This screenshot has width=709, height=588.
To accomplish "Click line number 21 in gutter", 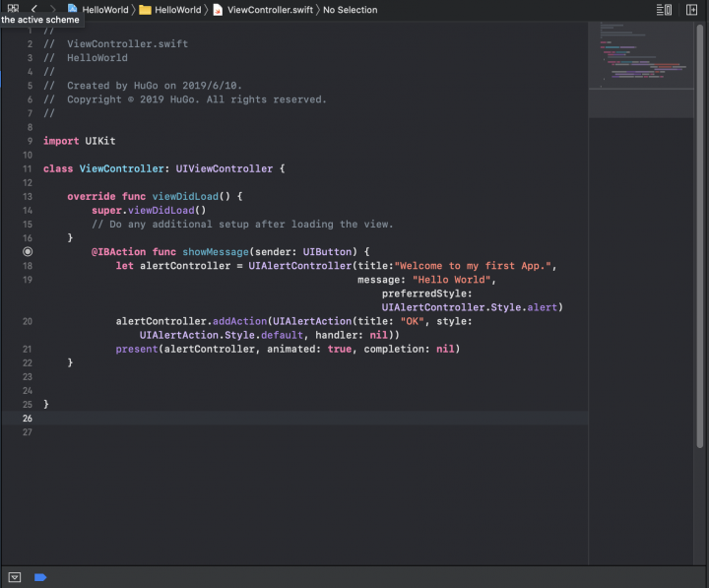I will [28, 350].
